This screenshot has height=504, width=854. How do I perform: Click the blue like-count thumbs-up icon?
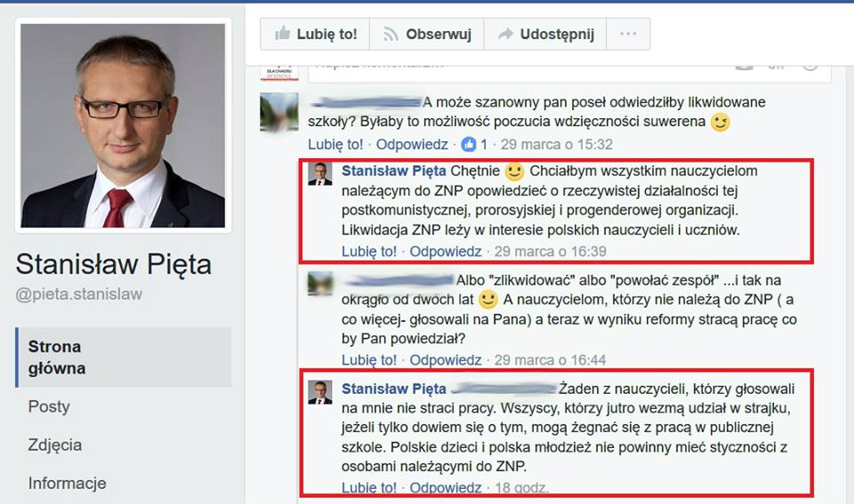coord(469,144)
